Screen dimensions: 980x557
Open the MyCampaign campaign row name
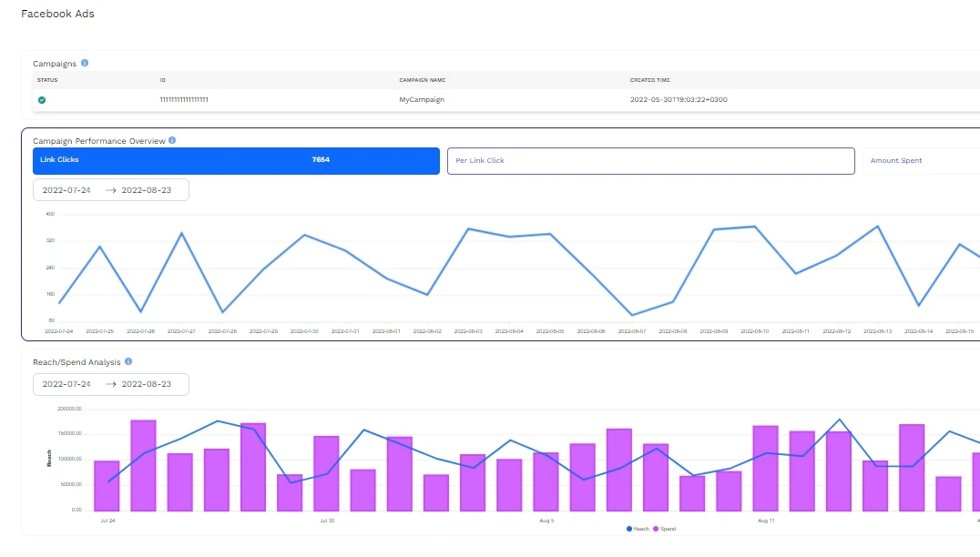[422, 100]
